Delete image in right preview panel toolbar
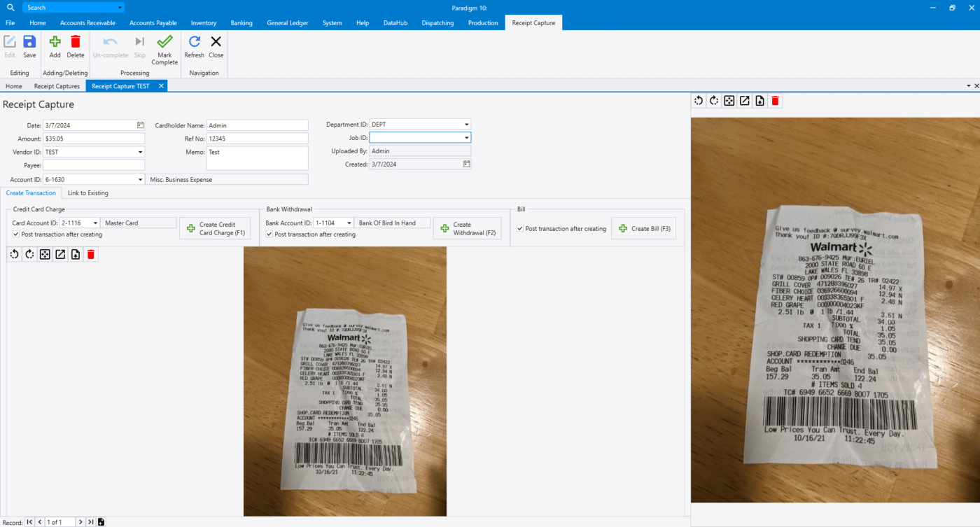This screenshot has width=980, height=527. pos(776,101)
